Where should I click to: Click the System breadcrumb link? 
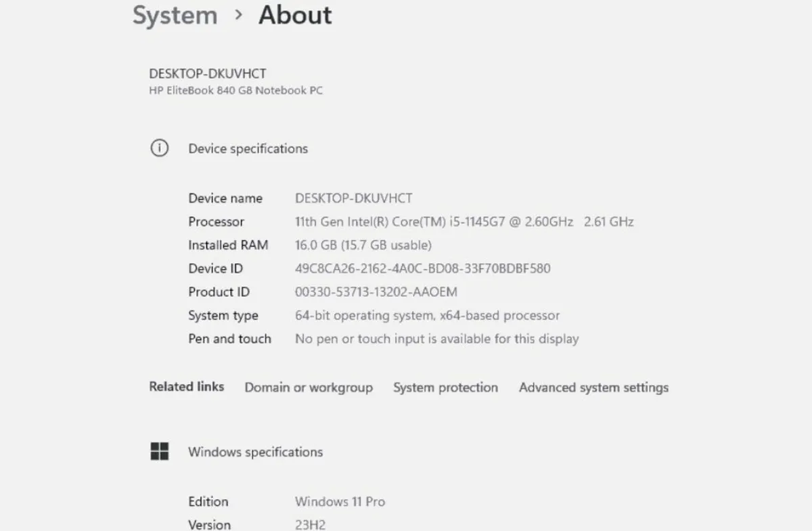point(175,16)
